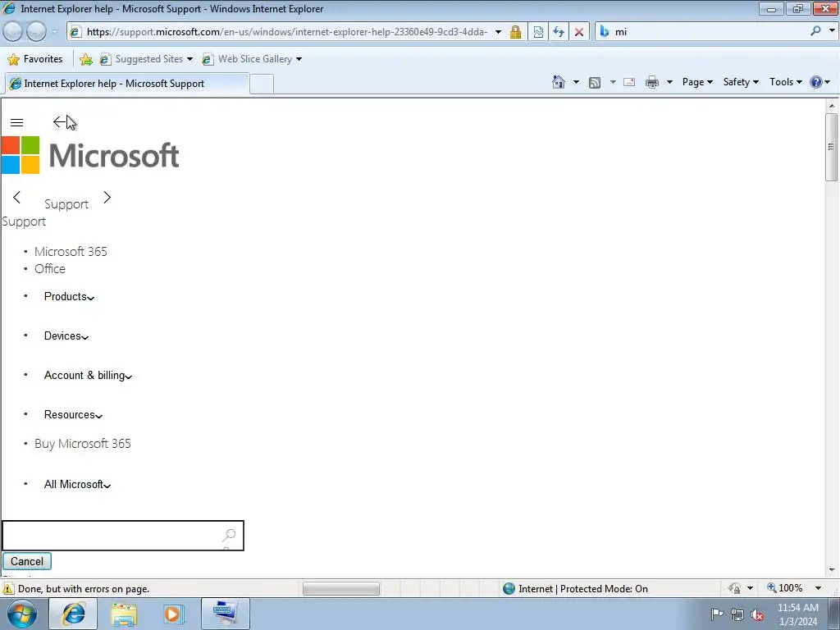Click the Refresh page icon
The height and width of the screenshot is (630, 840).
(x=558, y=32)
